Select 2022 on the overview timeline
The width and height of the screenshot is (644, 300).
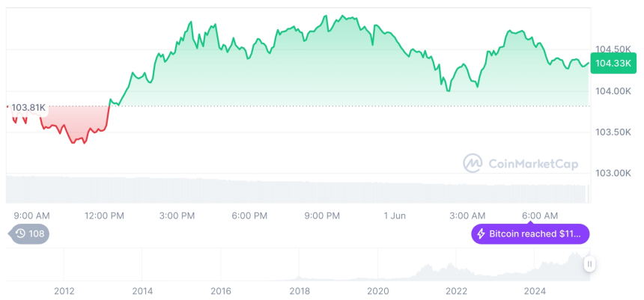tap(457, 291)
